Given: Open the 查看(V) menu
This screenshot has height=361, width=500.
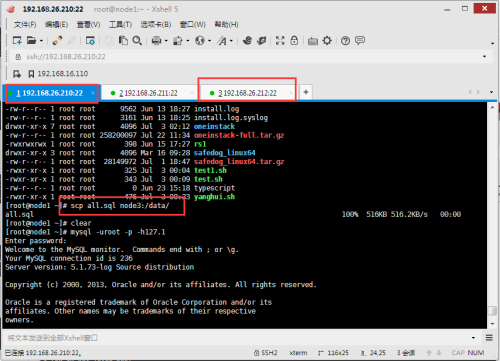Looking at the screenshot, I should (88, 25).
